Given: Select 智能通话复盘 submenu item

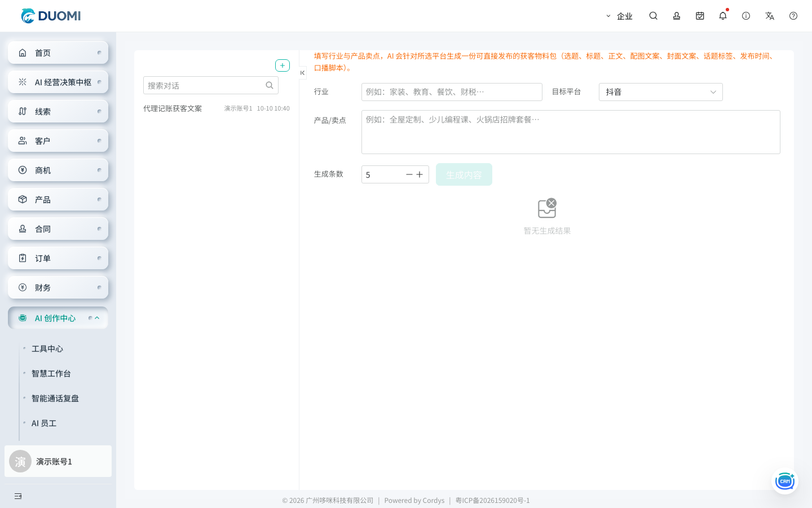Looking at the screenshot, I should 55,398.
